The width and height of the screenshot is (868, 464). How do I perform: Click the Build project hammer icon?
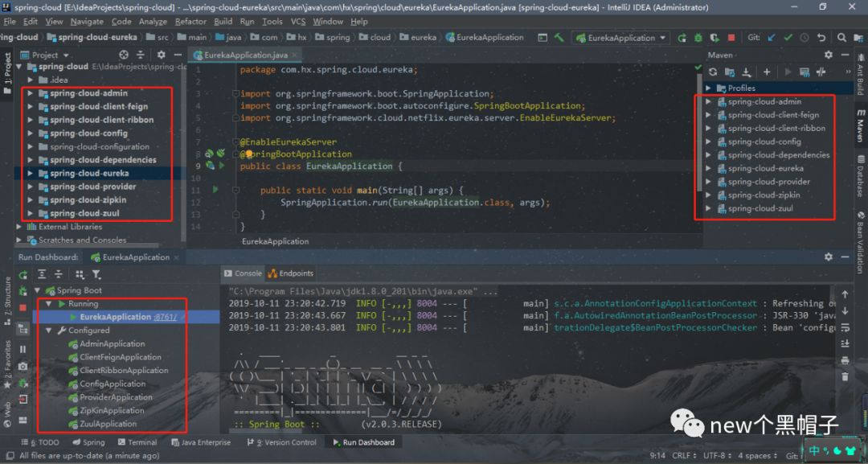[x=559, y=38]
